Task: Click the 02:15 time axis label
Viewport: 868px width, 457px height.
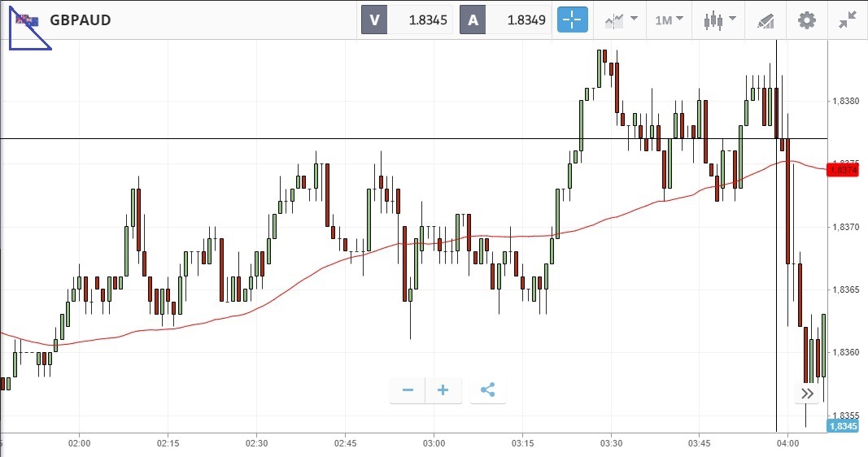Action: click(x=168, y=443)
